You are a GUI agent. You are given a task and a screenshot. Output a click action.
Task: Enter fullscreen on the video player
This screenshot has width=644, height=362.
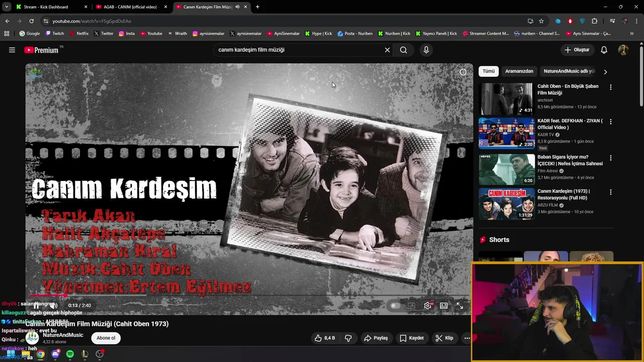460,305
